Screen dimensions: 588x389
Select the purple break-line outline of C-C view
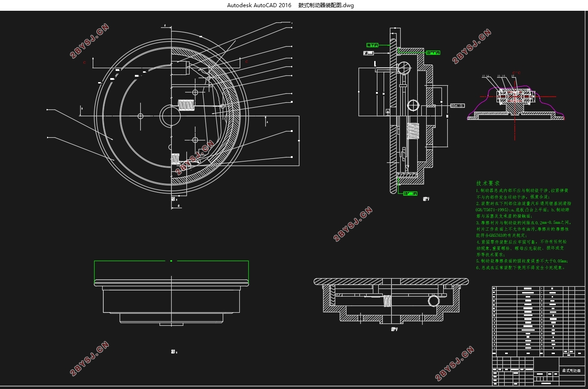(515, 102)
